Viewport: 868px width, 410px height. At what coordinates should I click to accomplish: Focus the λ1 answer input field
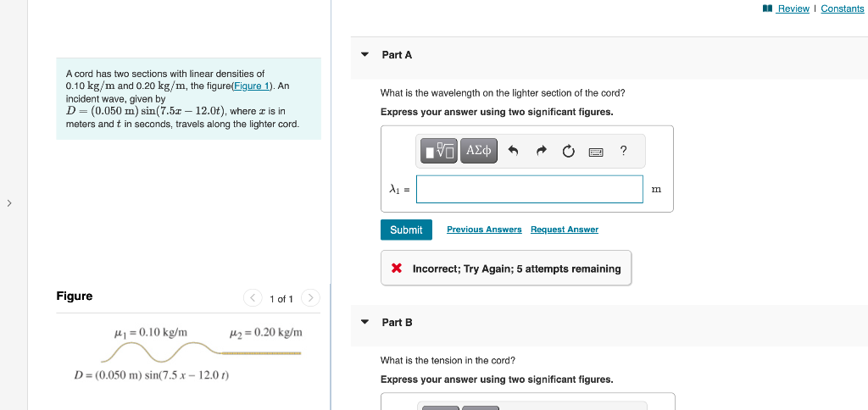pos(530,189)
